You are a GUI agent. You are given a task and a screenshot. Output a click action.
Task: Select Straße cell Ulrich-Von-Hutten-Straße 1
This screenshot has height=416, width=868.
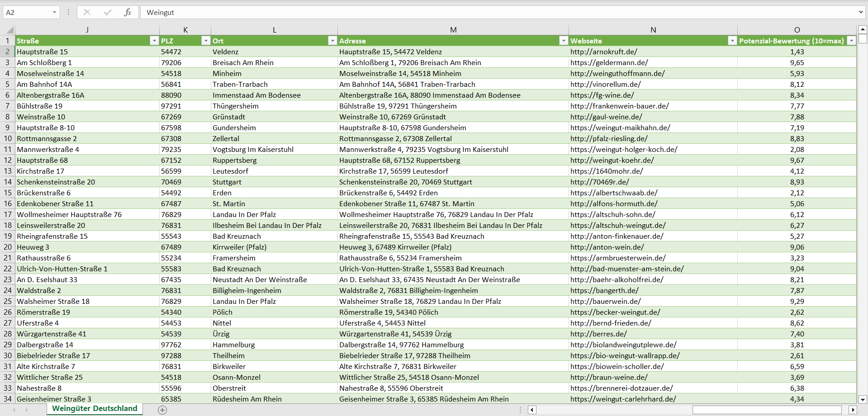87,269
